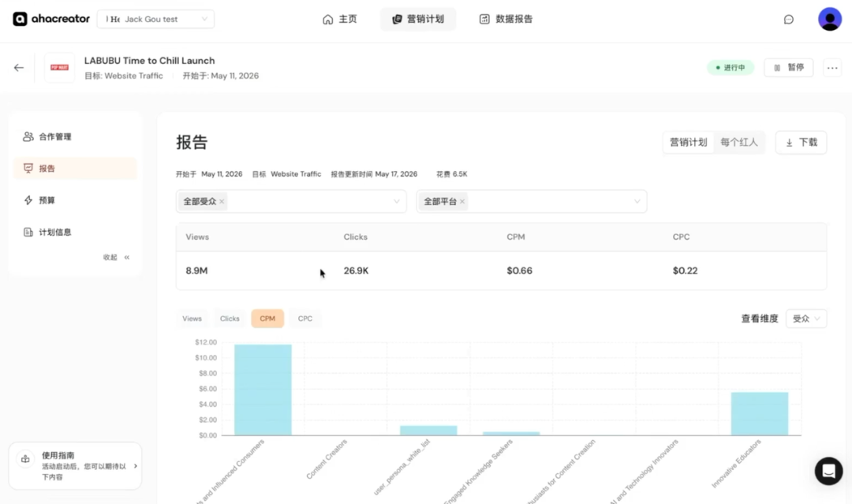
Task: Select 报告 in sidebar
Action: [75, 168]
